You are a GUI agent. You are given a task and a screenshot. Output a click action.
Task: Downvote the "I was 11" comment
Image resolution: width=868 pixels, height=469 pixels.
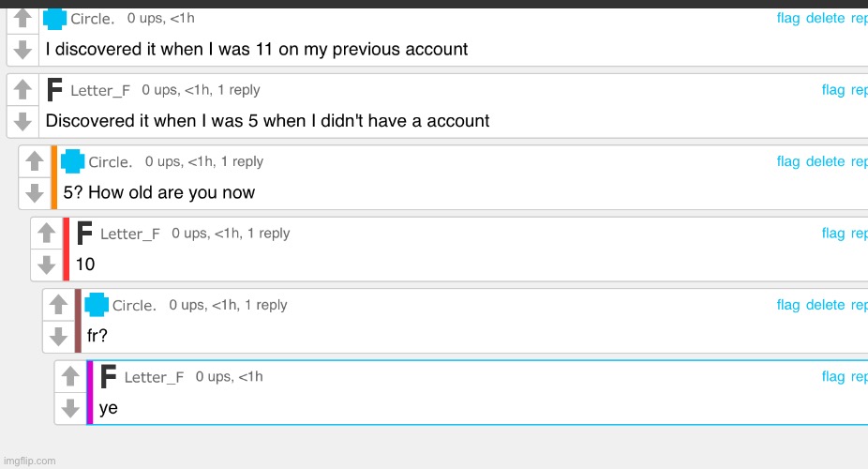pos(23,49)
